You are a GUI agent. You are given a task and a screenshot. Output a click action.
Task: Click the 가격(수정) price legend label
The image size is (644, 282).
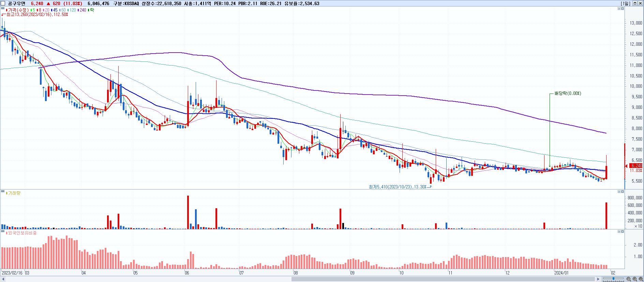click(x=17, y=10)
